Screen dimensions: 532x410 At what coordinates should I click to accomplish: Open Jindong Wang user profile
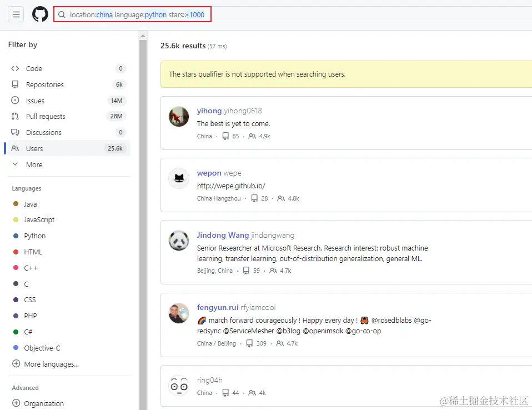tap(223, 235)
